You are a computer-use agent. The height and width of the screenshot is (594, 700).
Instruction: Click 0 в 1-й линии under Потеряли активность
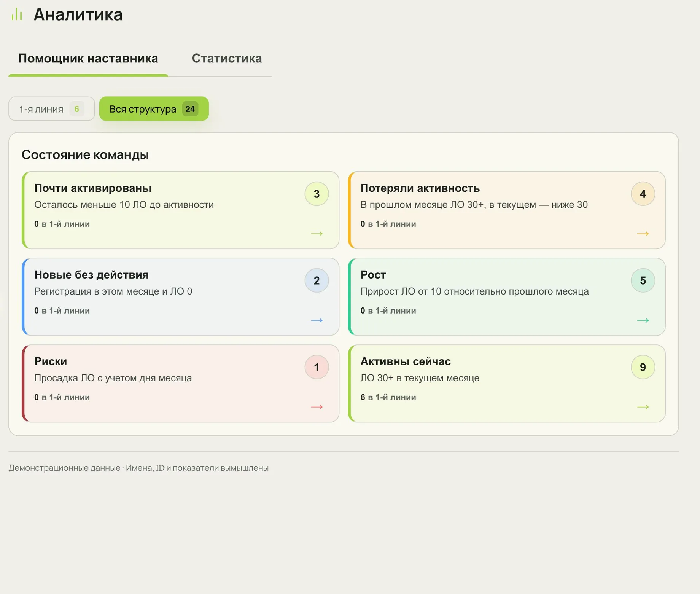pyautogui.click(x=388, y=224)
